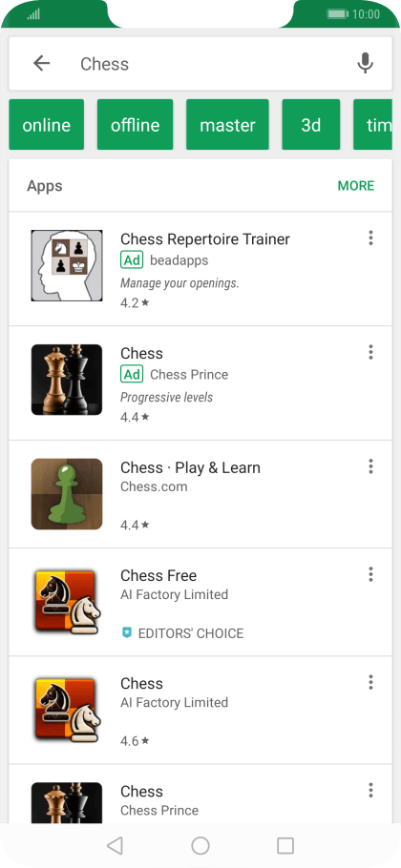Open overflow menu for Chess Free
401x868 pixels.
[370, 574]
